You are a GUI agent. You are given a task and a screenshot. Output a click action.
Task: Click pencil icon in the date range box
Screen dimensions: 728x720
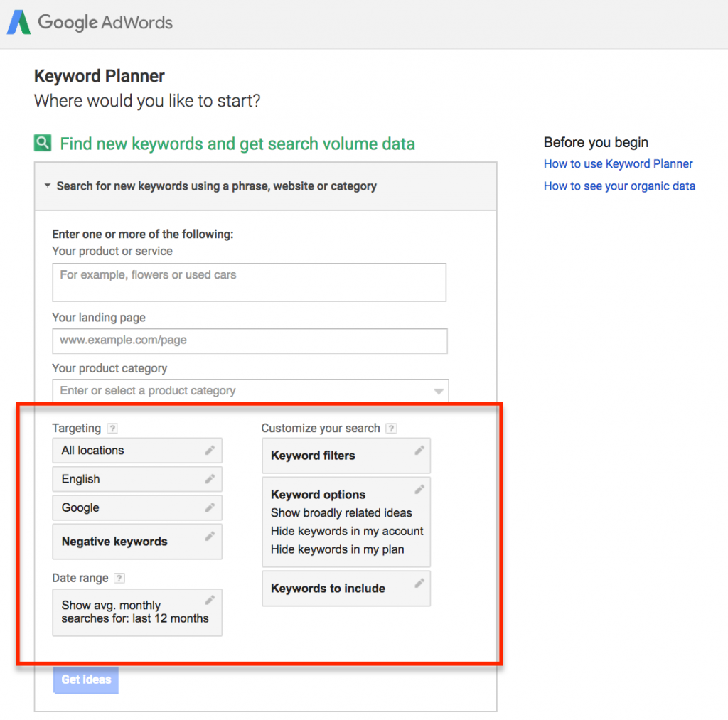[x=210, y=600]
